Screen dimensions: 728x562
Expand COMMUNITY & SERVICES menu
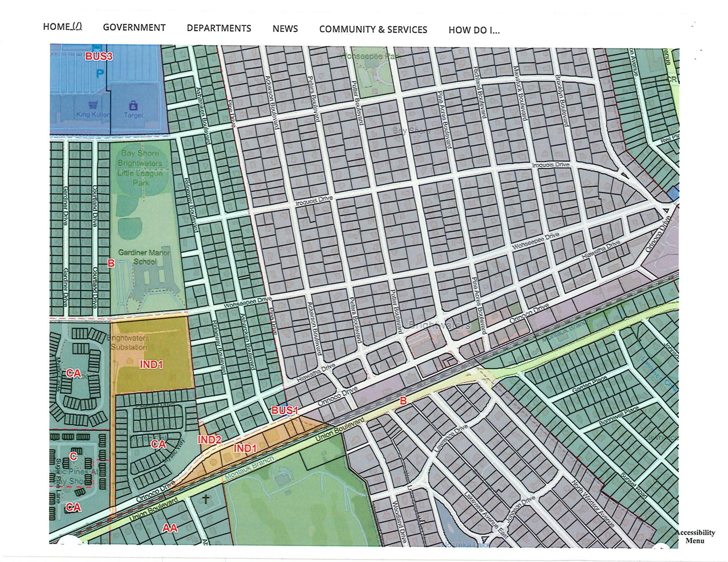point(373,29)
